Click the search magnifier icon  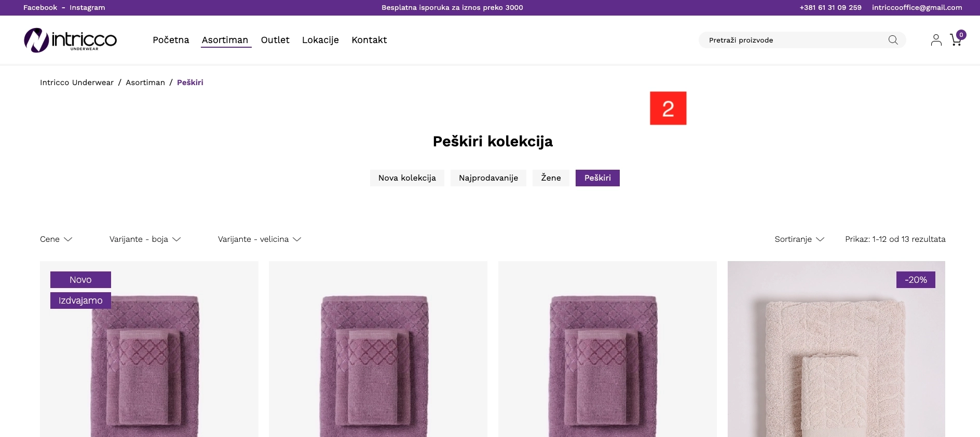pyautogui.click(x=893, y=40)
